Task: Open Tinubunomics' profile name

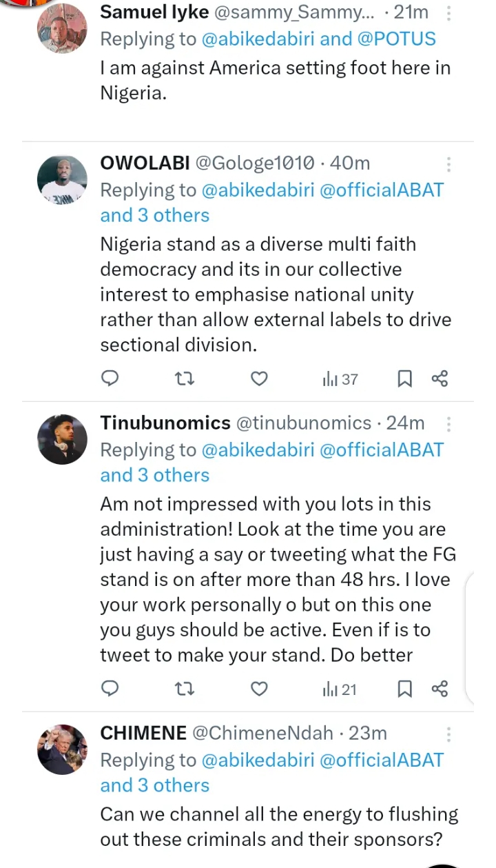Action: 165,423
